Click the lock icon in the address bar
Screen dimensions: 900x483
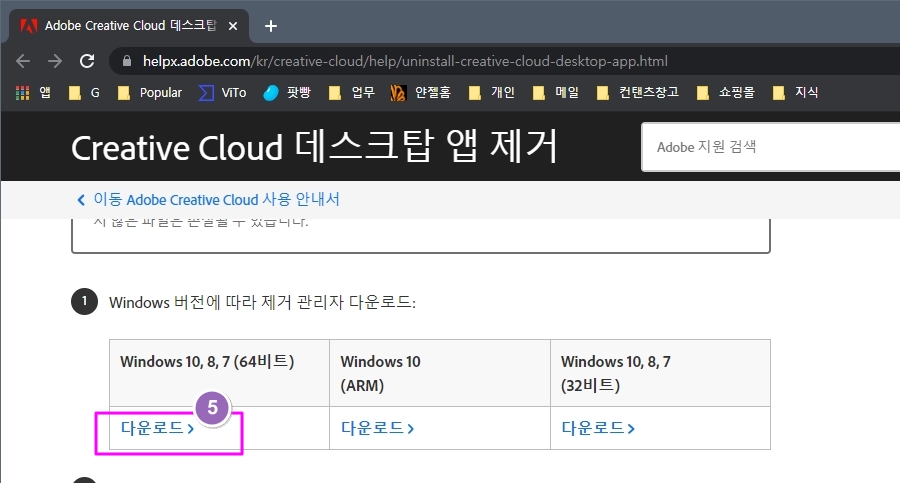tap(127, 61)
